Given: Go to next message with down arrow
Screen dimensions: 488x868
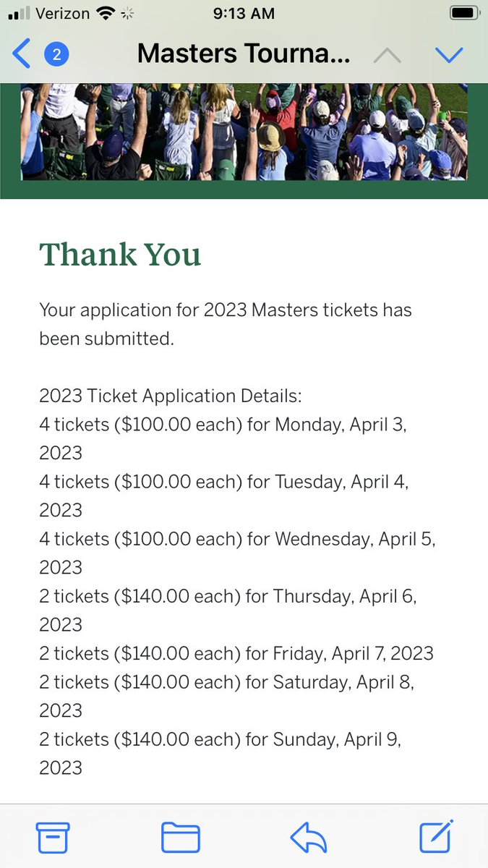Looking at the screenshot, I should (x=449, y=55).
